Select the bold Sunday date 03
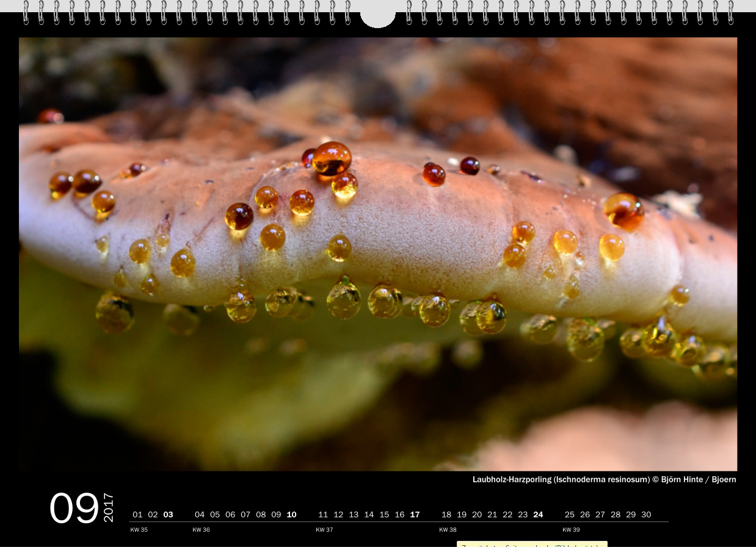Image resolution: width=756 pixels, height=547 pixels. point(168,515)
